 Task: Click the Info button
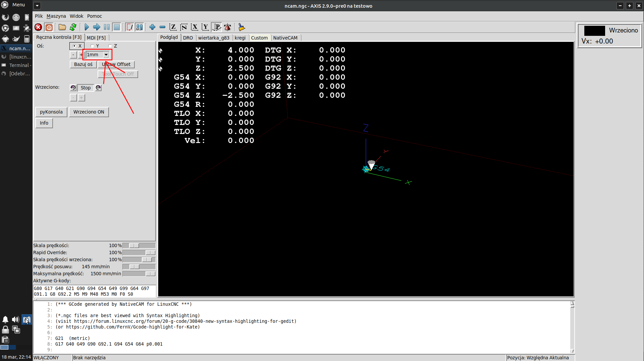tap(44, 123)
